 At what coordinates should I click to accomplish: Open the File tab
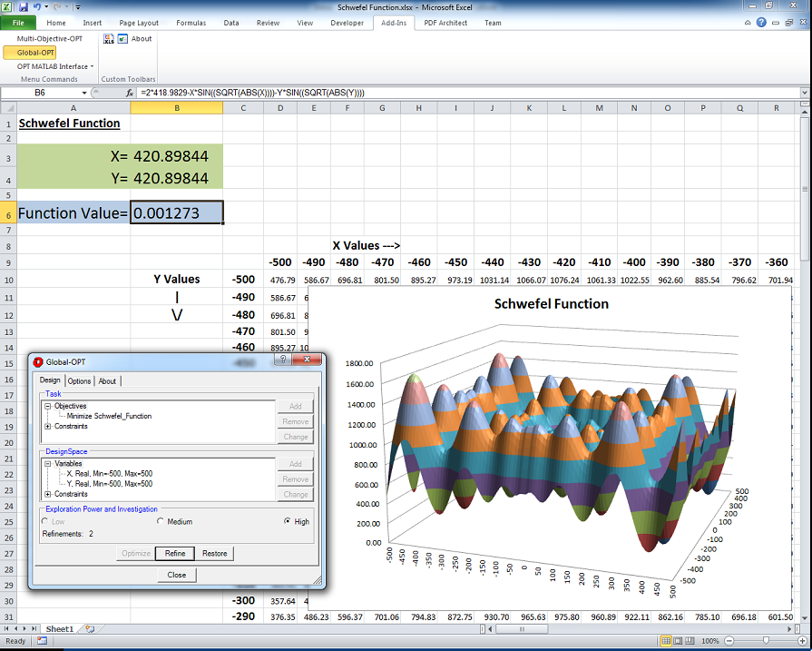pos(18,23)
